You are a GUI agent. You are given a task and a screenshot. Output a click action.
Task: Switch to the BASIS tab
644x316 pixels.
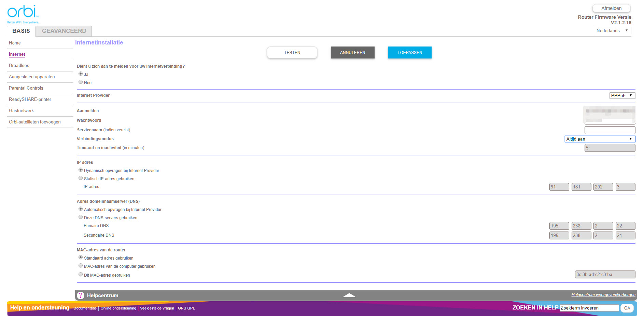tap(21, 31)
